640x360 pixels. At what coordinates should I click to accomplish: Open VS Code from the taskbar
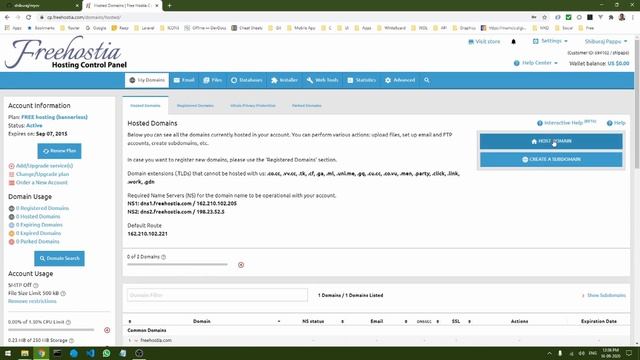tap(90, 353)
